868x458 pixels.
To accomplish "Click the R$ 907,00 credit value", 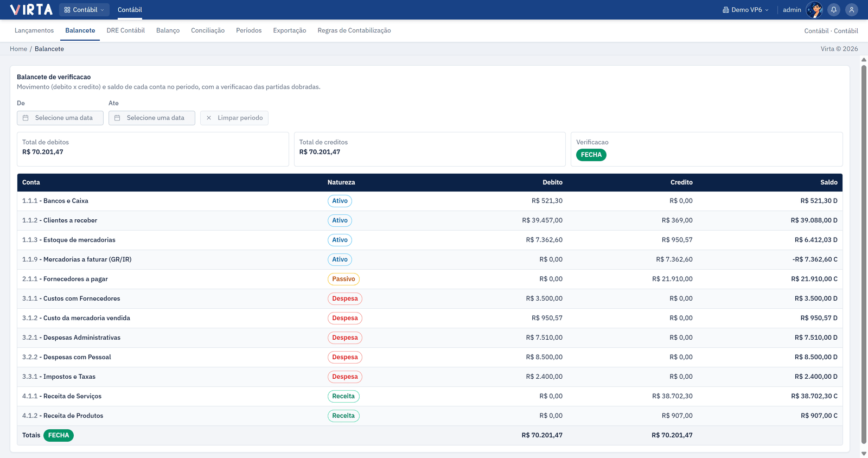I will pyautogui.click(x=677, y=416).
